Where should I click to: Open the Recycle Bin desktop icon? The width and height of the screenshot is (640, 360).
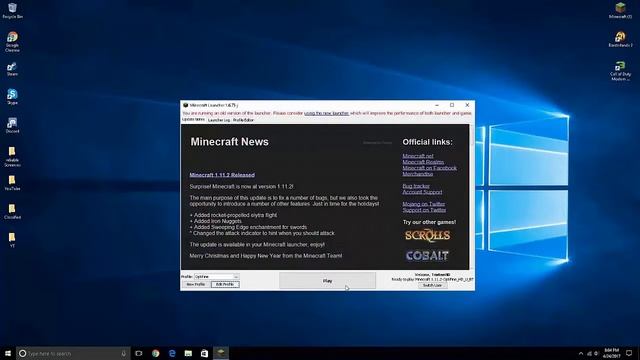point(12,11)
